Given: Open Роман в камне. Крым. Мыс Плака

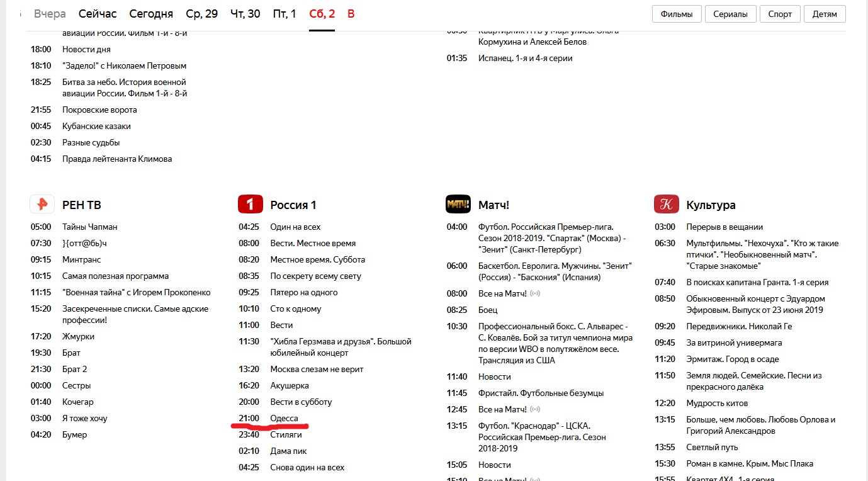Looking at the screenshot, I should pyautogui.click(x=750, y=463).
